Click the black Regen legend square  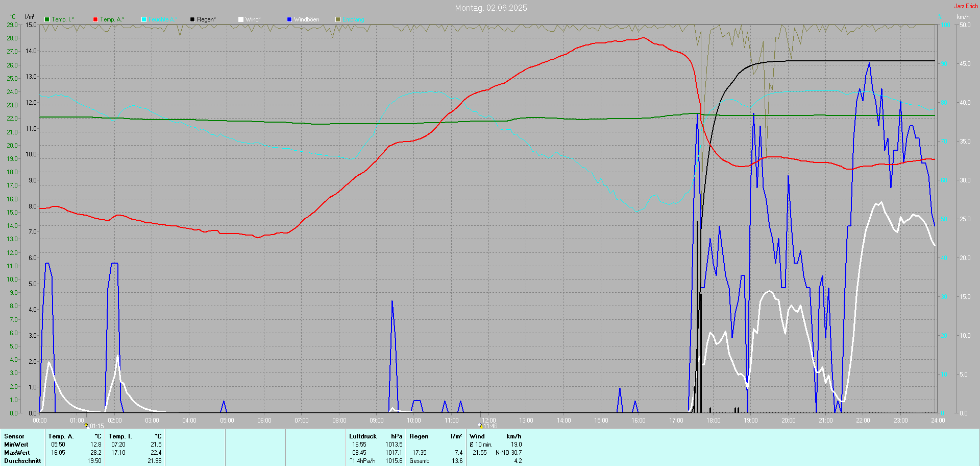[192, 19]
